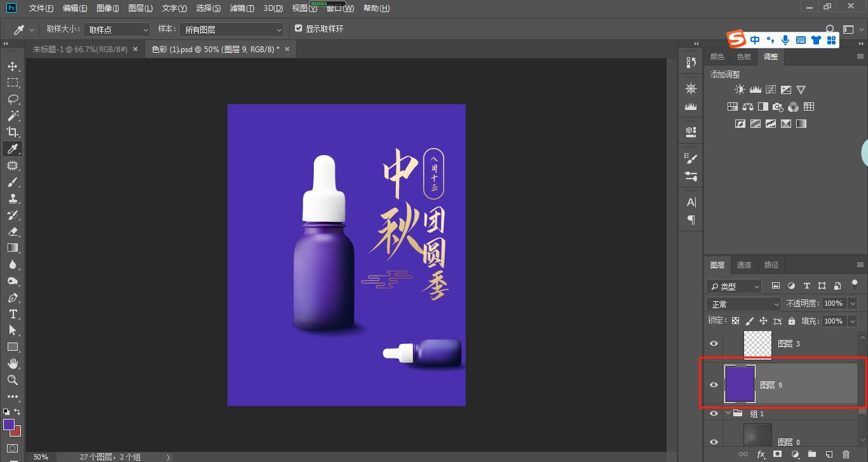Screen dimensions: 868x462
Task: Select the Move tool
Action: [x=13, y=65]
